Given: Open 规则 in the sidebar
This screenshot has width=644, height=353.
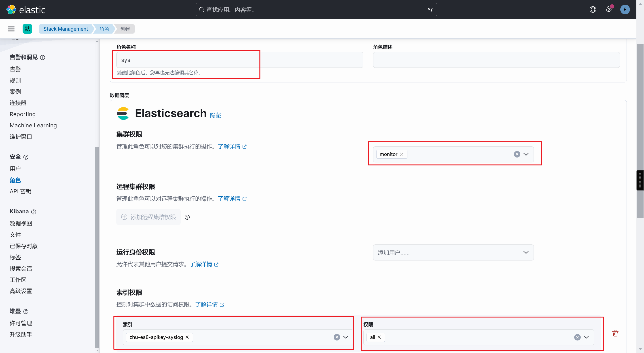Looking at the screenshot, I should point(15,81).
